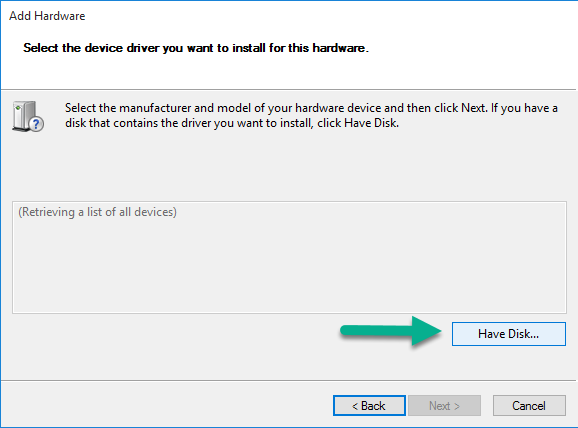Screen dimensions: 578x428
Task: Click the green arrow pointing at Have Disk
Action: coord(391,331)
